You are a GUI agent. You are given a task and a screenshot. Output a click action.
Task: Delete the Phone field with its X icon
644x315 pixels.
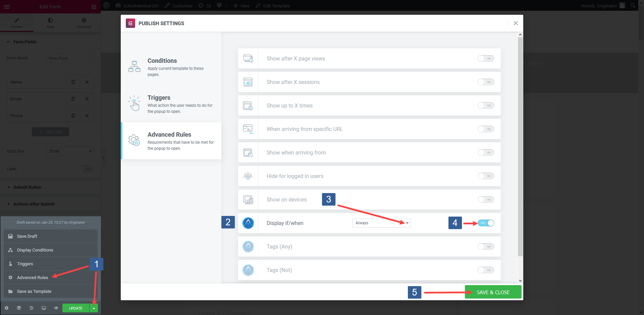pyautogui.click(x=87, y=115)
